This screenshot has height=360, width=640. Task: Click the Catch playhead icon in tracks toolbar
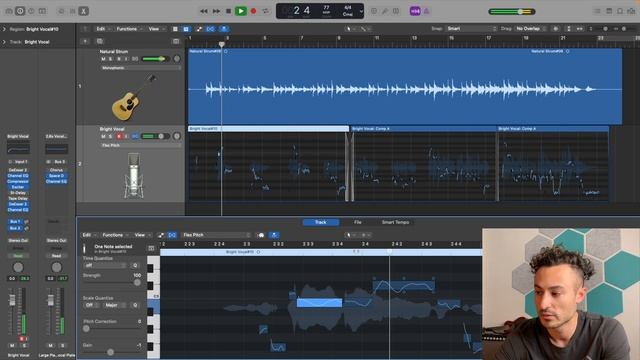pyautogui.click(x=224, y=29)
